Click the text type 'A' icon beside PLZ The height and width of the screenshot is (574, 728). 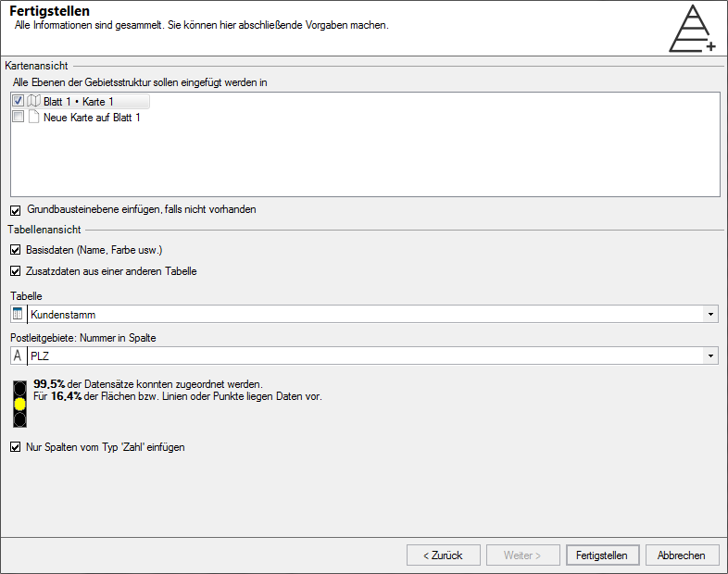coord(18,356)
